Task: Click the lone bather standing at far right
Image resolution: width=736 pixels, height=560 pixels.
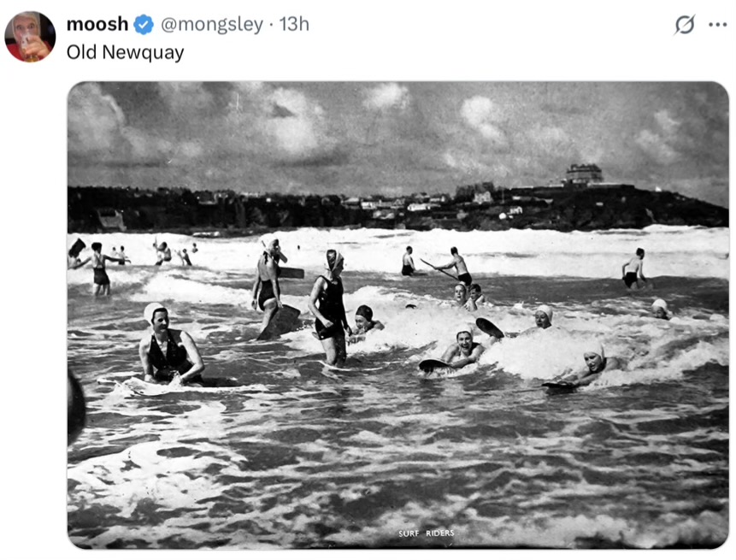Action: click(633, 268)
